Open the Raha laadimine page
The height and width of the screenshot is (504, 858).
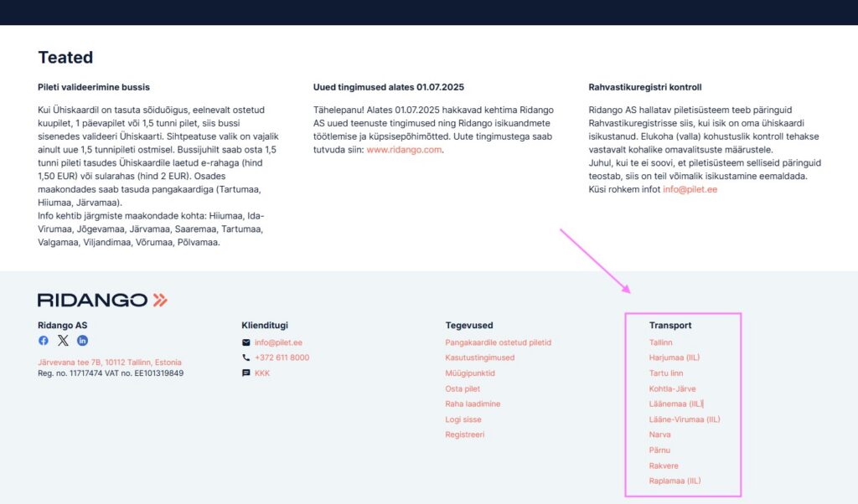(473, 404)
